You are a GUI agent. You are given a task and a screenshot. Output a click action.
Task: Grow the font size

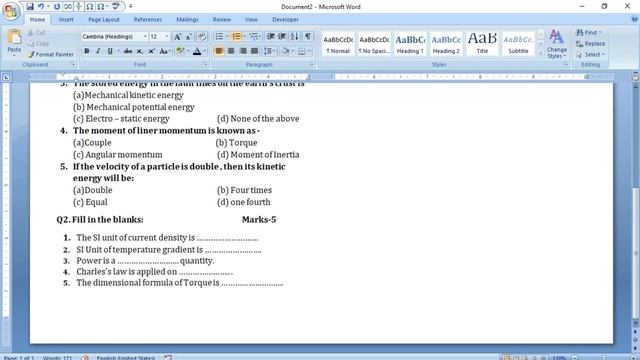[x=178, y=37]
